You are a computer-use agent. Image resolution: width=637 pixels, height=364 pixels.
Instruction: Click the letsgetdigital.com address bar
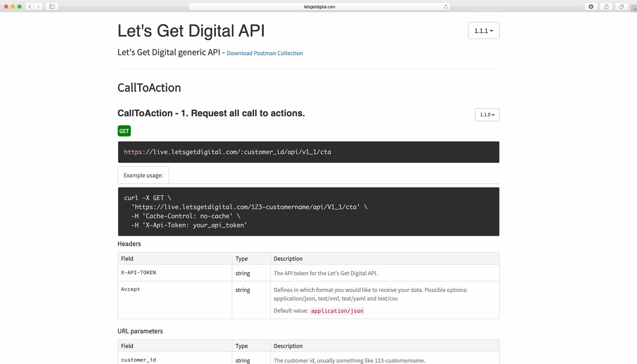click(319, 7)
